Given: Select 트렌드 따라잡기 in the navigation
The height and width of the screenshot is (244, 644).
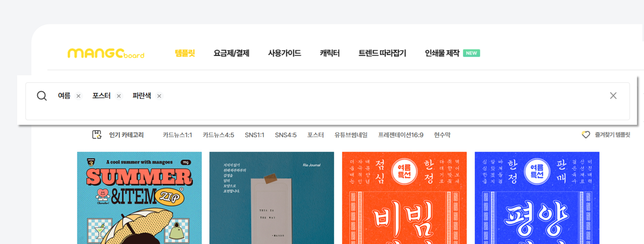Looking at the screenshot, I should click(382, 53).
